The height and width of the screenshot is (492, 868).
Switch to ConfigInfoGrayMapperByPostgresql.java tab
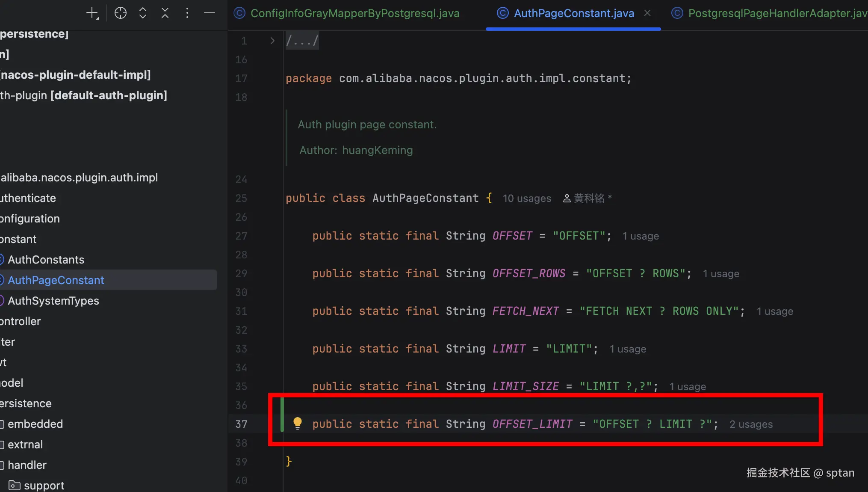click(354, 13)
